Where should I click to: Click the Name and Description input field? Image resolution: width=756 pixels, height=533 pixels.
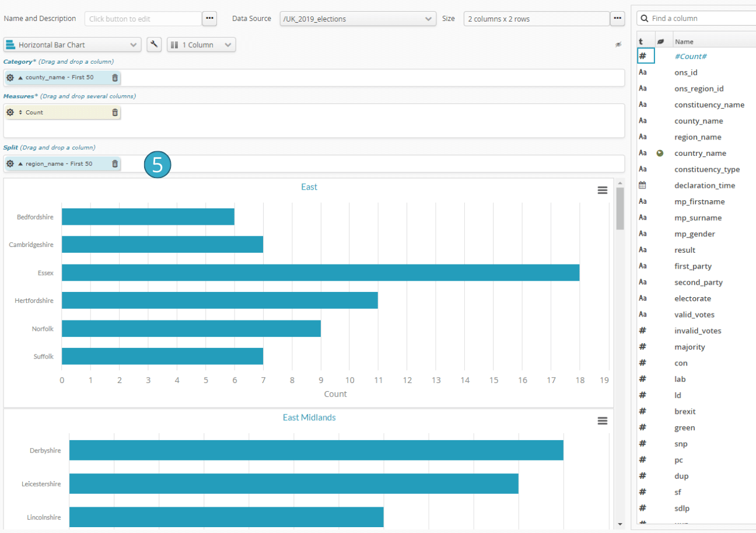[x=143, y=19]
